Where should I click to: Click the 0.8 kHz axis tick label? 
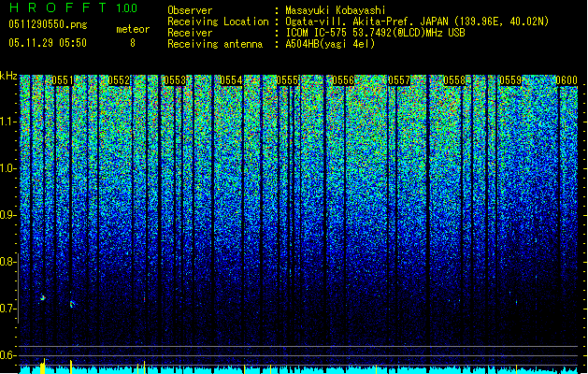point(8,262)
